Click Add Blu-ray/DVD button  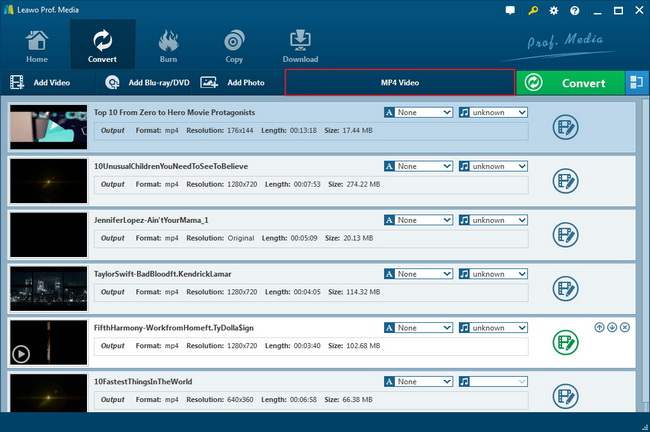click(x=147, y=83)
